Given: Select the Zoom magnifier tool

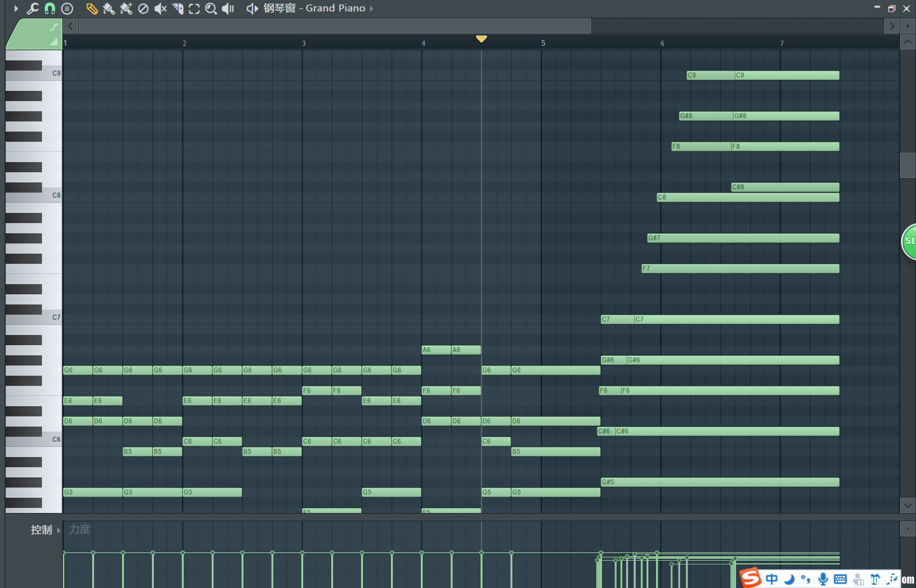Looking at the screenshot, I should pyautogui.click(x=211, y=8).
